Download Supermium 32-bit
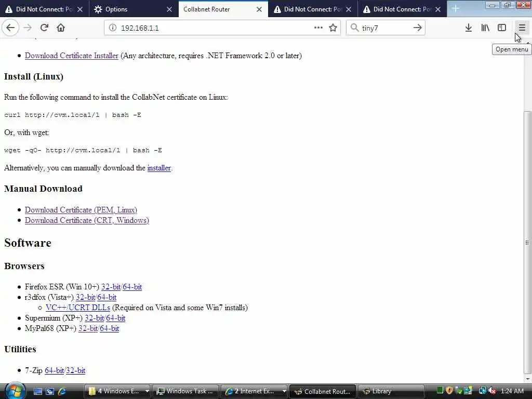Screen dimensions: 532x399 [x=95, y=318]
